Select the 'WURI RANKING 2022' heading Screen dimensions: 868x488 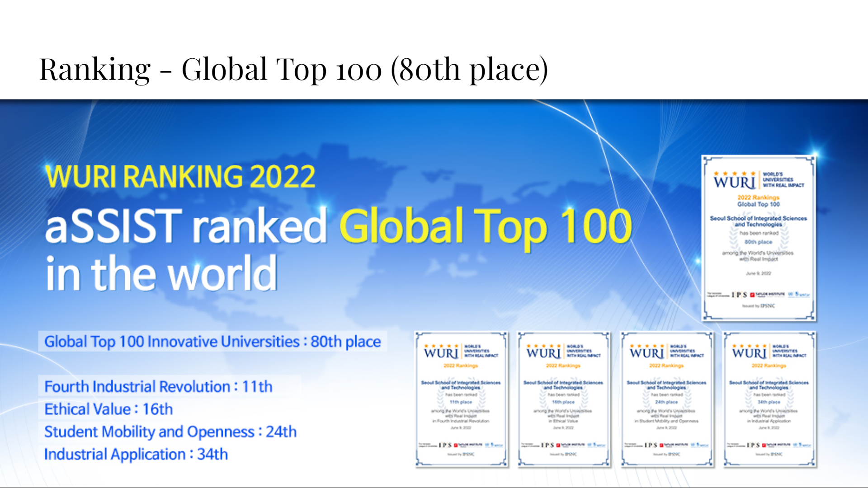pyautogui.click(x=180, y=176)
